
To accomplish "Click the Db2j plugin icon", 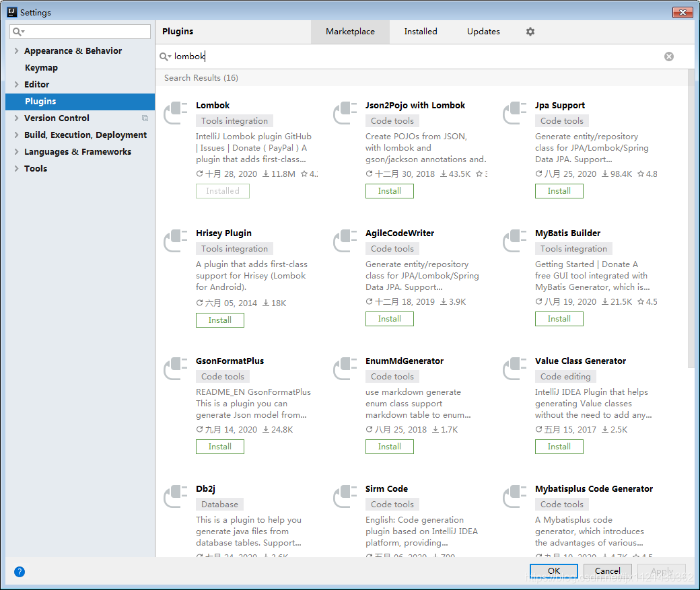I will point(176,496).
